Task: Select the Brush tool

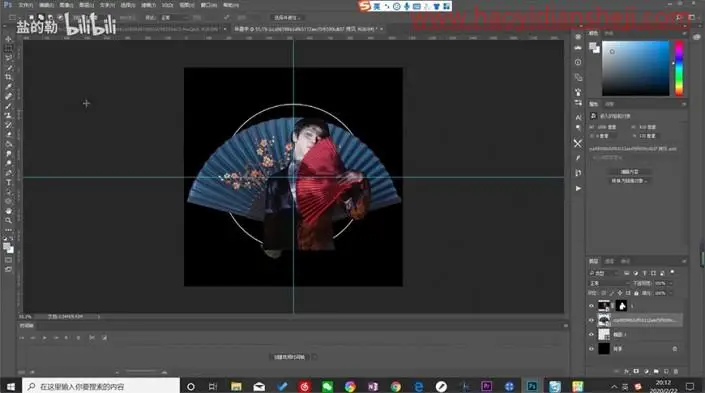Action: point(8,106)
